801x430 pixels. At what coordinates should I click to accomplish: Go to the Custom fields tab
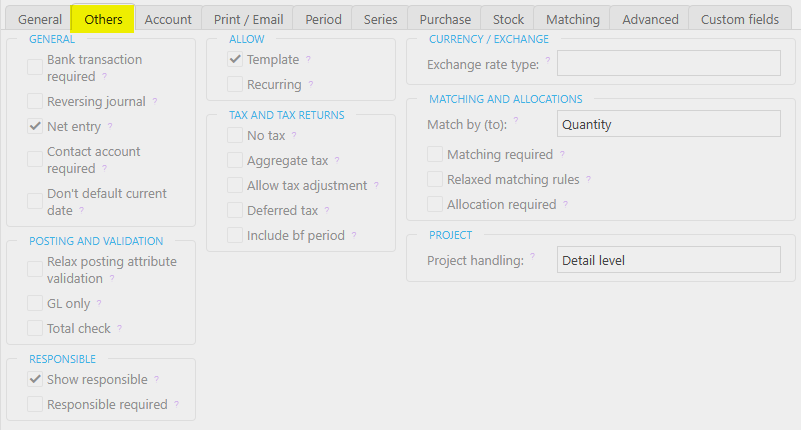(739, 19)
